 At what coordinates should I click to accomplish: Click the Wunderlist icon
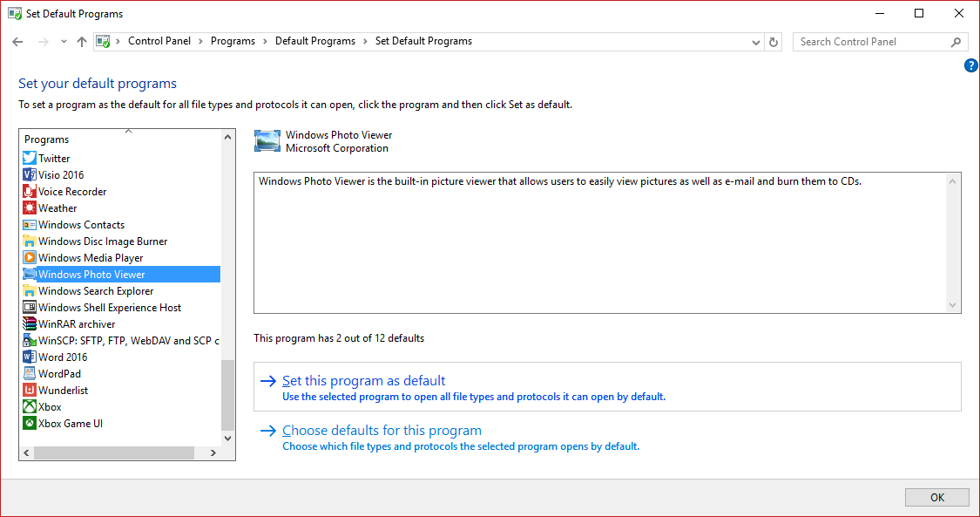coord(30,390)
